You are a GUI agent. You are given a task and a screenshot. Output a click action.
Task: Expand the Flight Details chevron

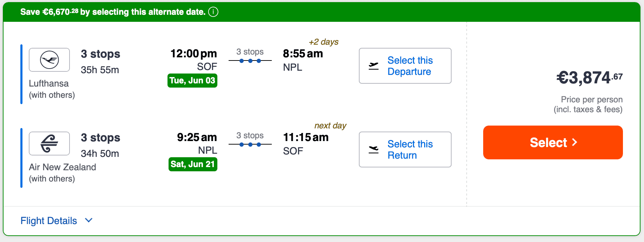click(89, 220)
